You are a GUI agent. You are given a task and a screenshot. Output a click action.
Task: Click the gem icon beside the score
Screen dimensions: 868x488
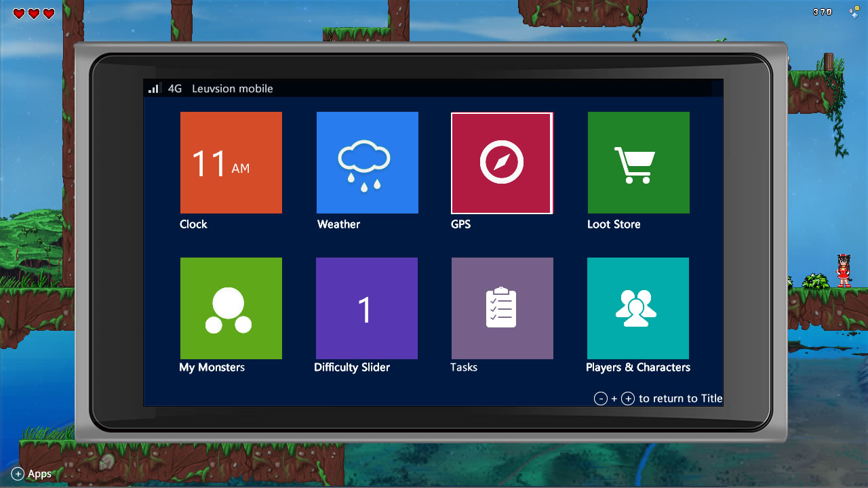[x=854, y=12]
